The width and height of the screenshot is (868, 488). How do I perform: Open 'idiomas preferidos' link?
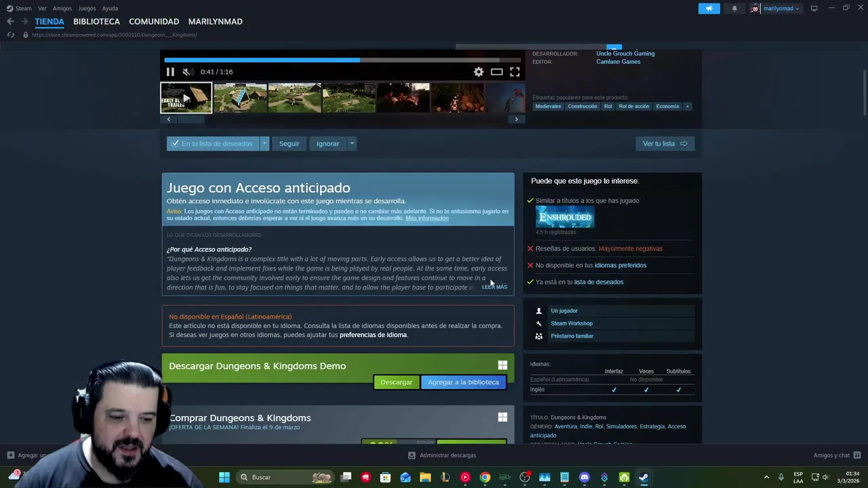tap(620, 266)
